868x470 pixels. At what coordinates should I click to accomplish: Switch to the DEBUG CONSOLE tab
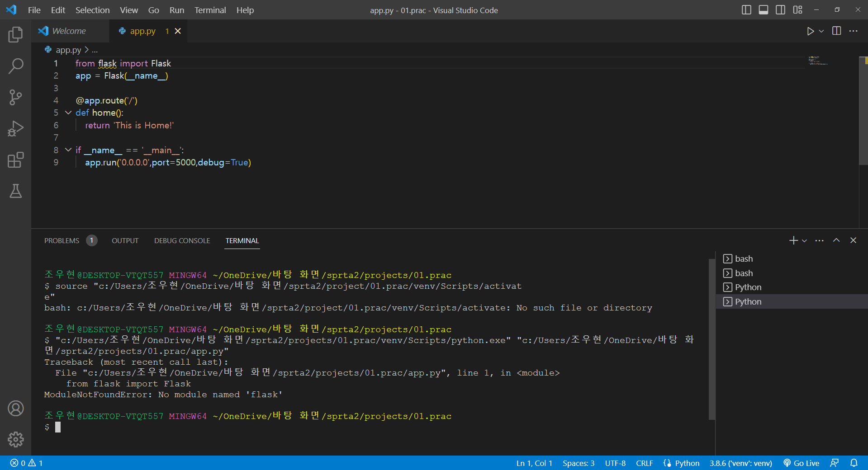182,241
